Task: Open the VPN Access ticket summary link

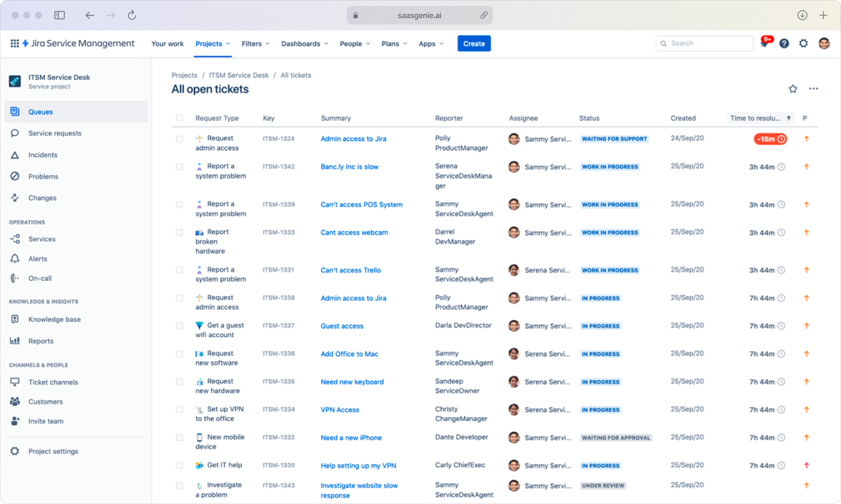Action: 340,409
